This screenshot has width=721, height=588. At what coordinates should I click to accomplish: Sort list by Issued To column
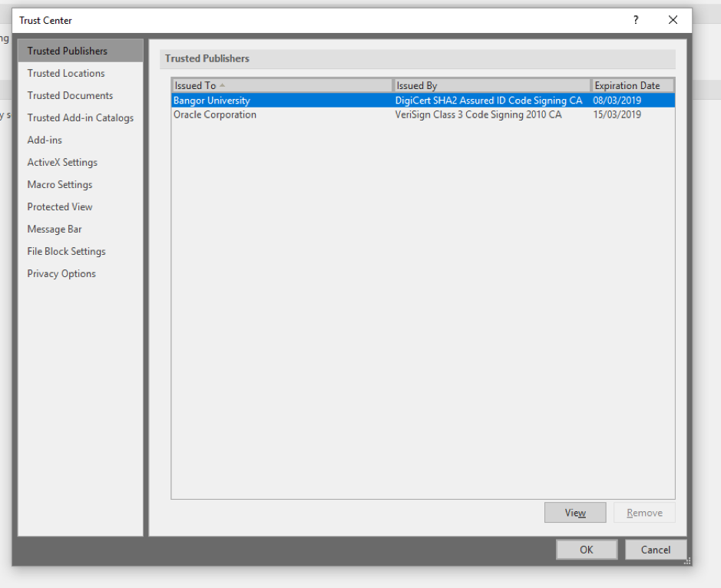click(x=283, y=85)
